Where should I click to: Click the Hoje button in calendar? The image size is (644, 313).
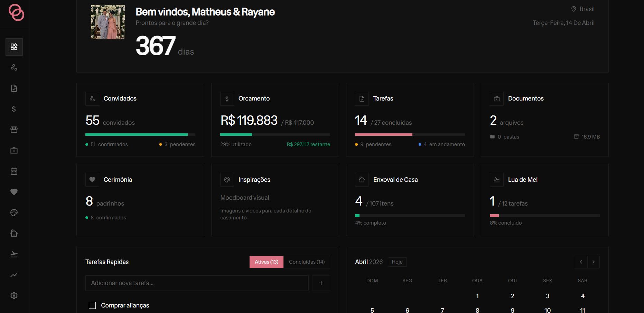click(x=397, y=262)
